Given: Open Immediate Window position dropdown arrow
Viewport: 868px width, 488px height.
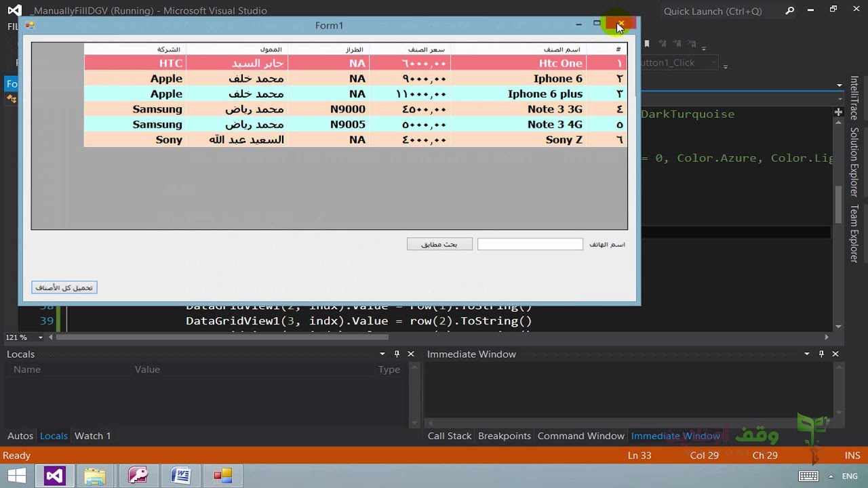Looking at the screenshot, I should [807, 354].
